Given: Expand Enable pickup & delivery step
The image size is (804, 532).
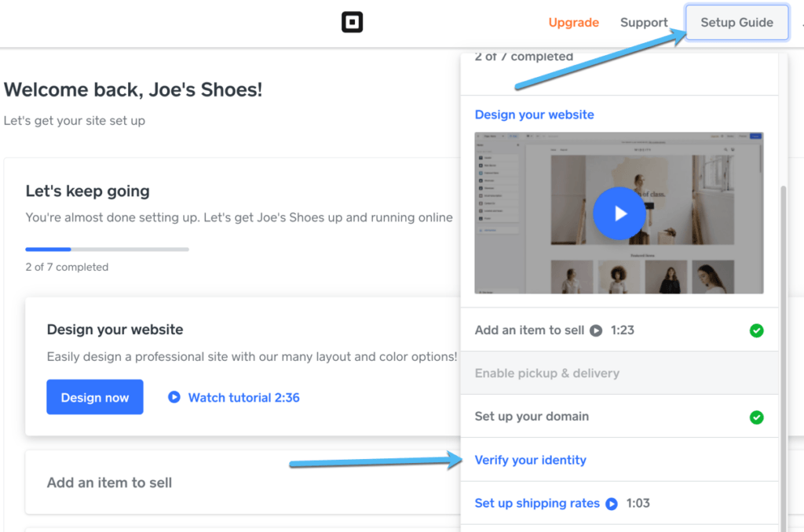Looking at the screenshot, I should 546,373.
